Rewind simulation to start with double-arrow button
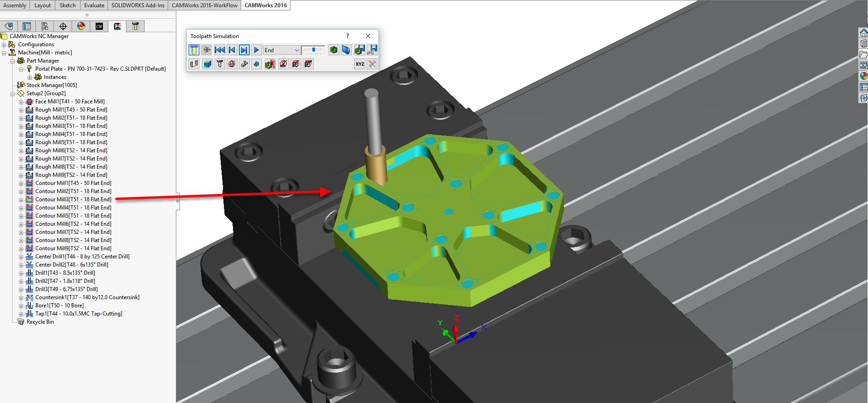The image size is (868, 403). tap(220, 50)
